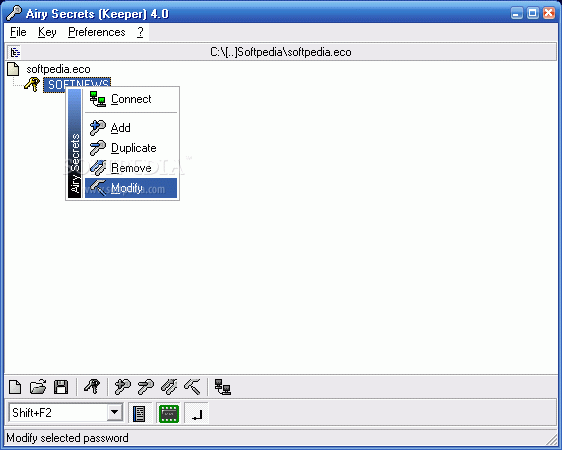Open the Shift+F2 hotkey dropdown arrow
The image size is (562, 450).
(115, 412)
